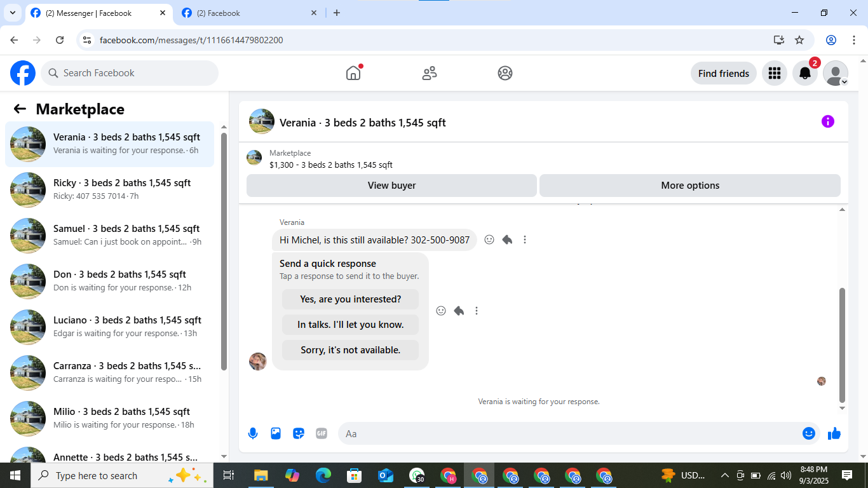Click the conversation list scrollbar
Viewport: 868px width, 488px height.
224,251
